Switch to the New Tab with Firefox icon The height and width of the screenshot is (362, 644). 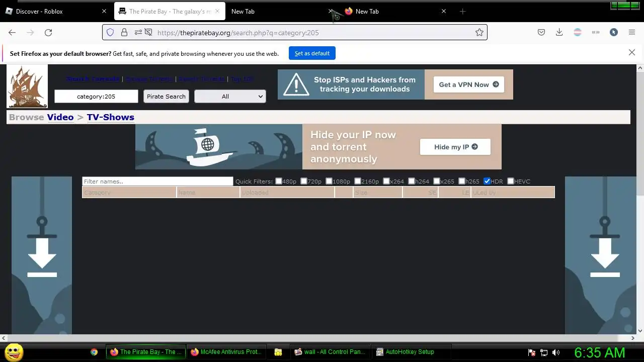point(395,11)
